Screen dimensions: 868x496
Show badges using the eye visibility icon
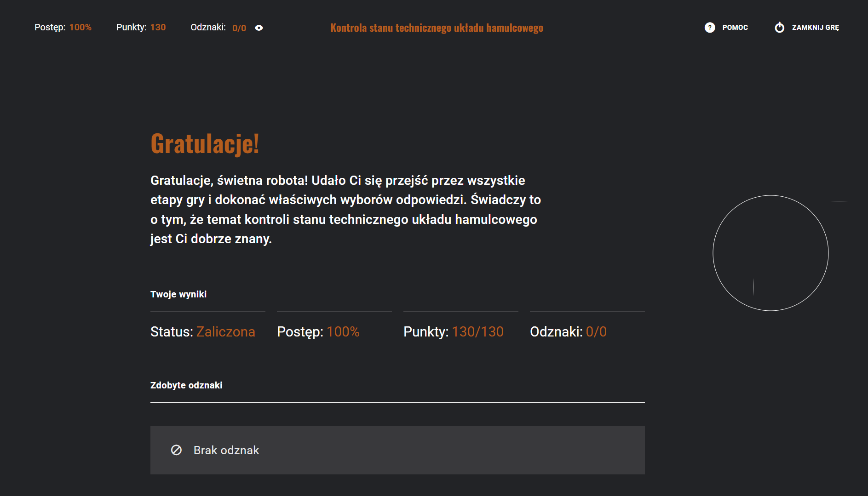click(x=259, y=28)
